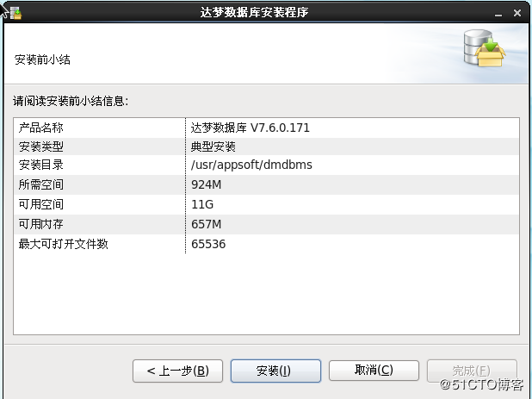The image size is (532, 399).
Task: Cancel setup with the 取消(C) button
Action: click(374, 371)
